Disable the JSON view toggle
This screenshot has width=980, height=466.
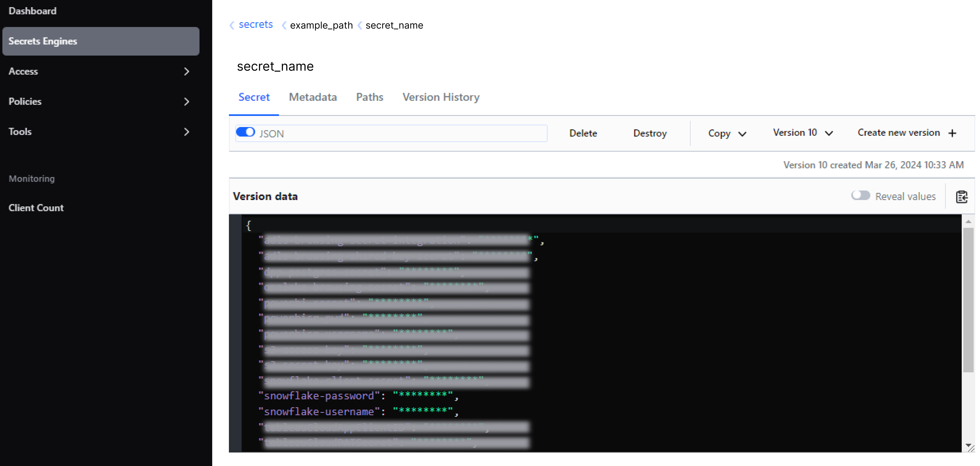(246, 132)
